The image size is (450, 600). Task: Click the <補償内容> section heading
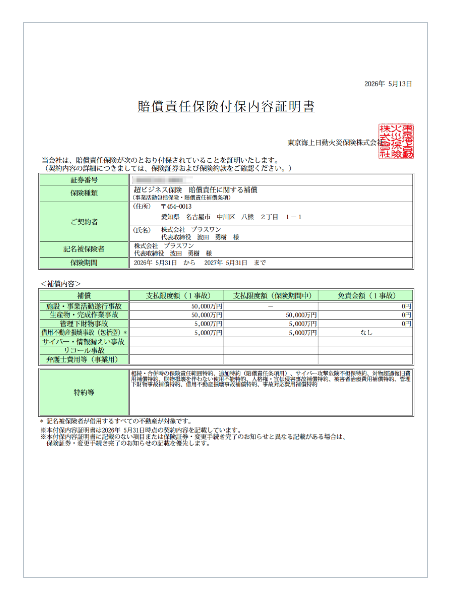coord(60,284)
